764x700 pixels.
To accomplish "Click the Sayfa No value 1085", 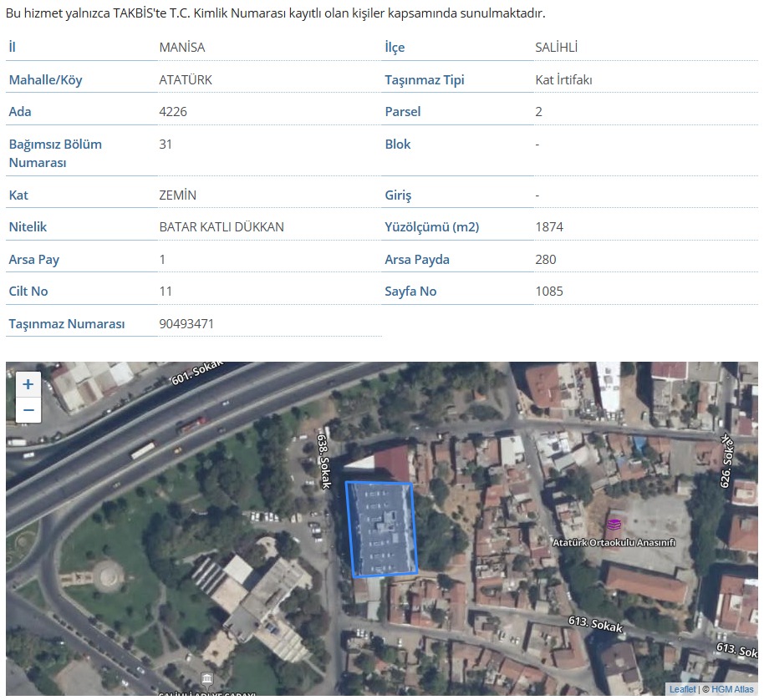I will (549, 291).
